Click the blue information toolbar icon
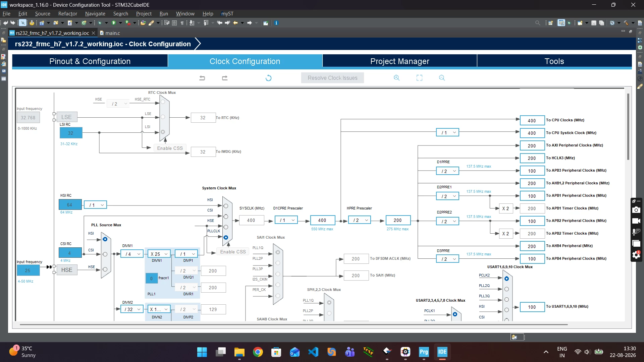 (x=276, y=23)
